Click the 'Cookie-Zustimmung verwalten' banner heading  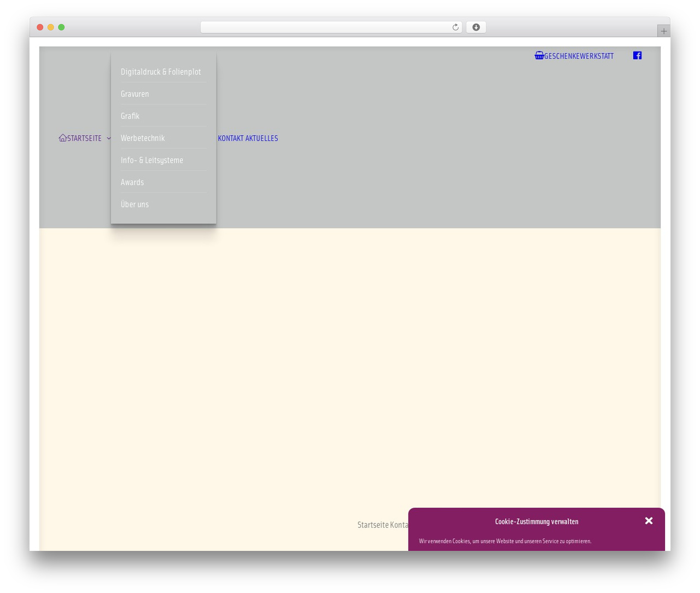tap(536, 521)
